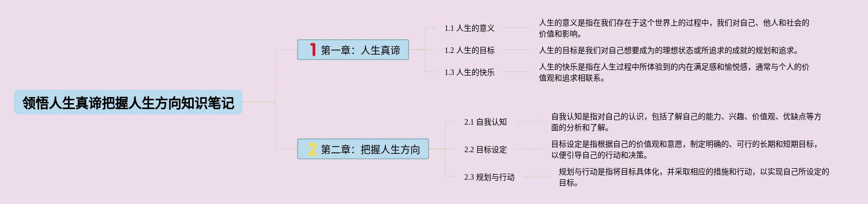This screenshot has height=204, width=868.
Task: Select subtopic 1.1 人生的意义
Action: pos(469,28)
